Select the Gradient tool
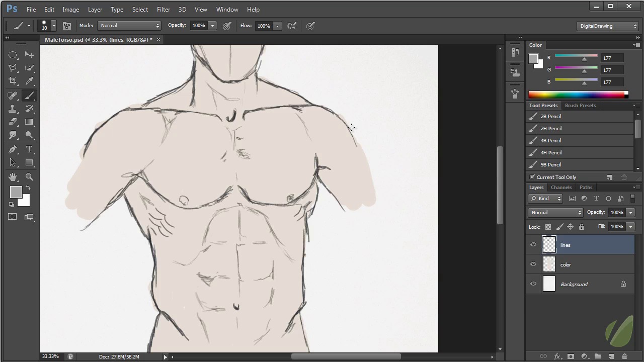 [x=29, y=122]
